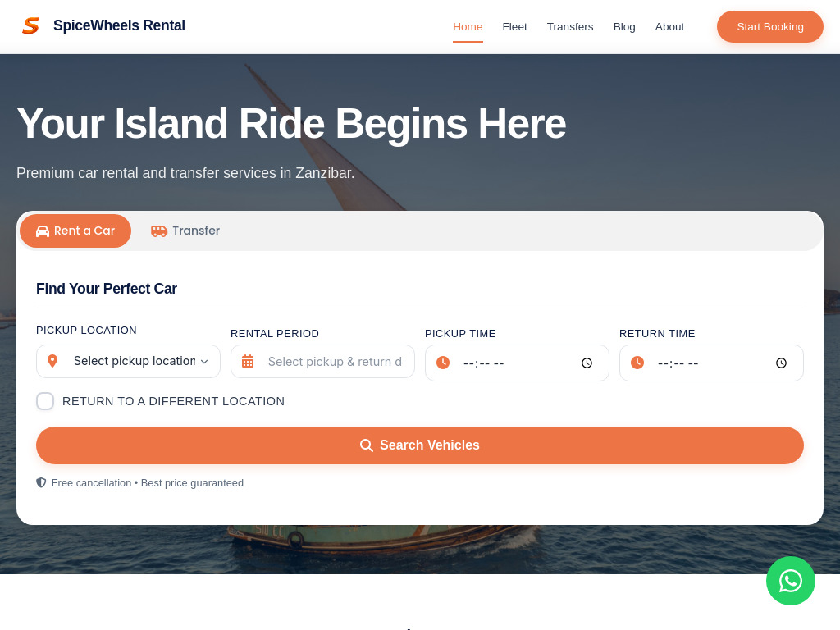Visit the About page

pyautogui.click(x=669, y=26)
